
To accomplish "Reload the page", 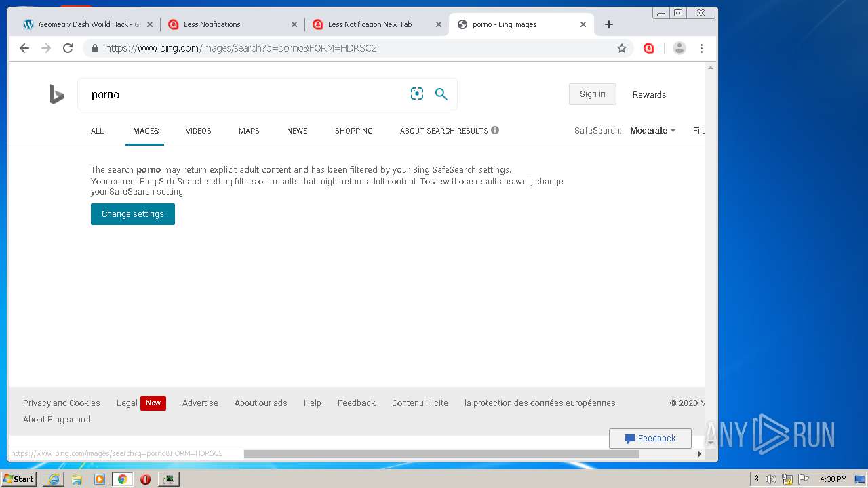I will [68, 48].
